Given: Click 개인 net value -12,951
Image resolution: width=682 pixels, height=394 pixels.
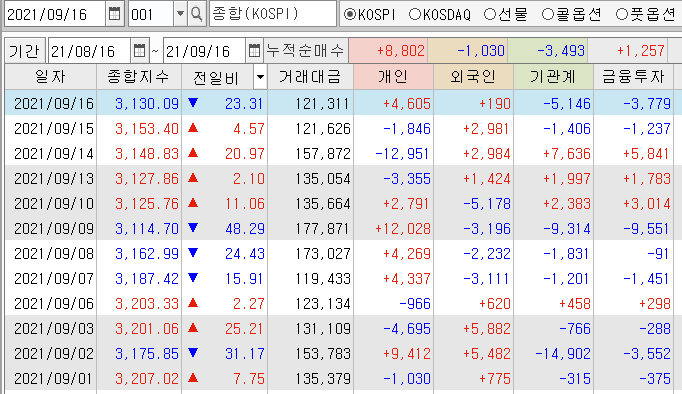Looking at the screenshot, I should click(402, 154).
